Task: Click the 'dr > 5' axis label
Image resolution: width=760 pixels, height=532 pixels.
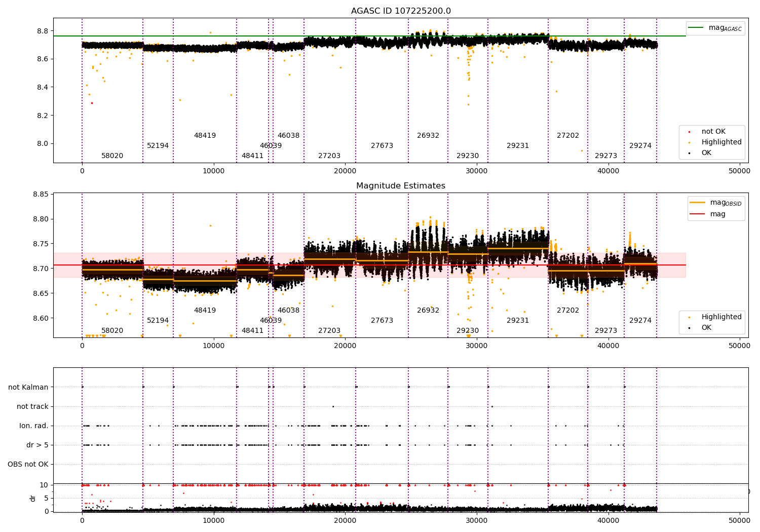Action: pyautogui.click(x=37, y=445)
